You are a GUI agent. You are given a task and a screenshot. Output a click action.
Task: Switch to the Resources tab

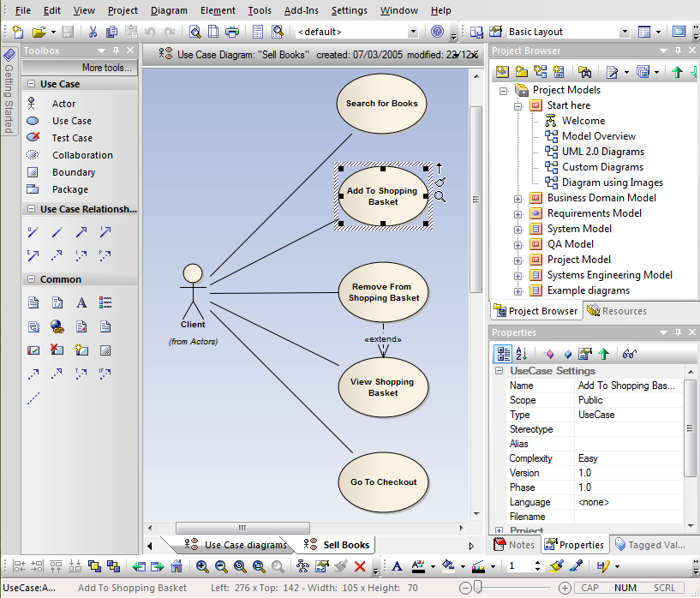[617, 311]
